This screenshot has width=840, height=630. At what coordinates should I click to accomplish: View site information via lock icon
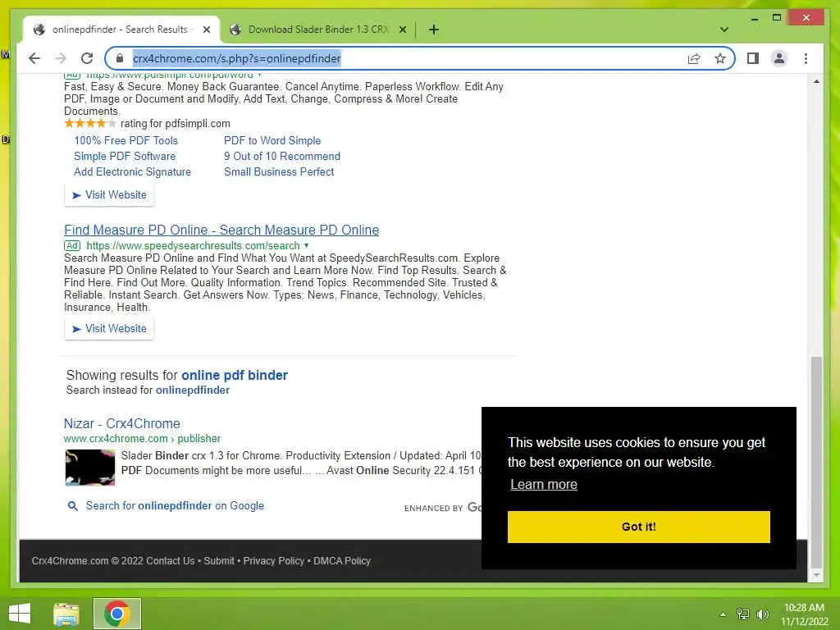pyautogui.click(x=120, y=58)
